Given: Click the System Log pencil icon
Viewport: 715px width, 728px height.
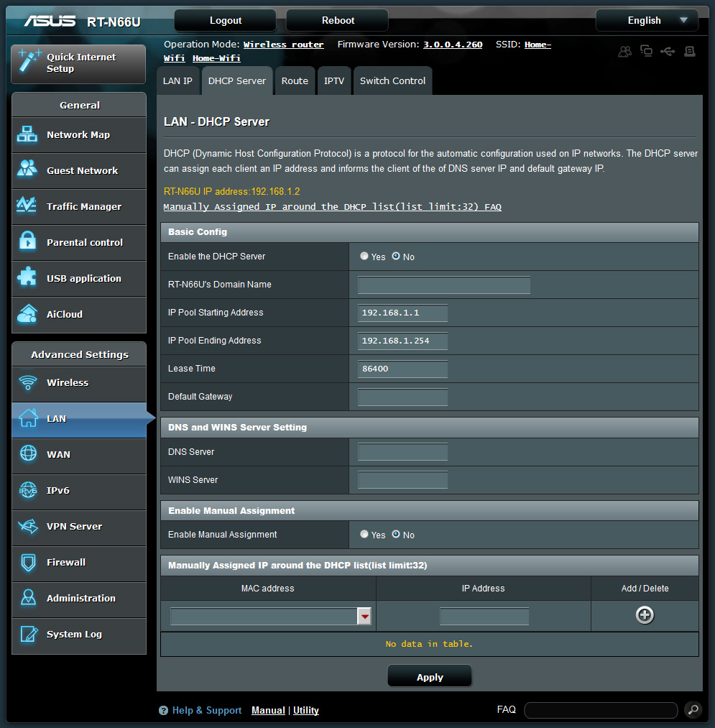Looking at the screenshot, I should tap(29, 634).
